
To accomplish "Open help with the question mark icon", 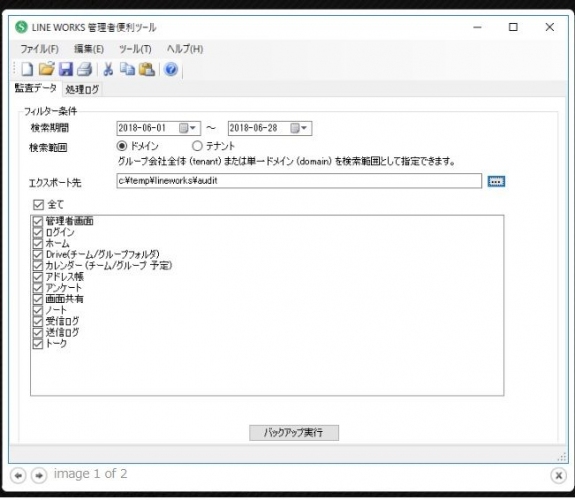I will click(171, 69).
